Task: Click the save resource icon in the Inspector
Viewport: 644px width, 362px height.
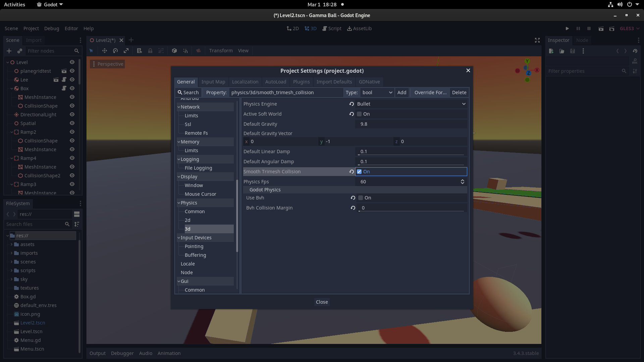Action: click(573, 51)
